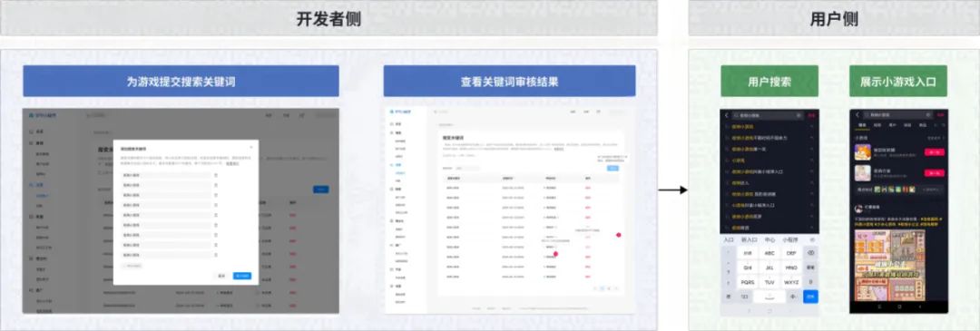Click the 开发者侧 section header

click(x=328, y=18)
